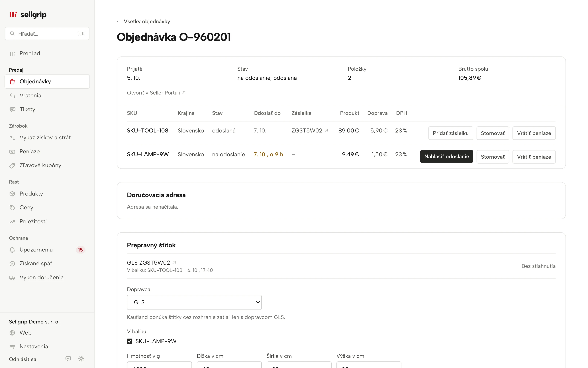Click the Získané späť checkmark icon
This screenshot has width=588, height=368.
12,264
